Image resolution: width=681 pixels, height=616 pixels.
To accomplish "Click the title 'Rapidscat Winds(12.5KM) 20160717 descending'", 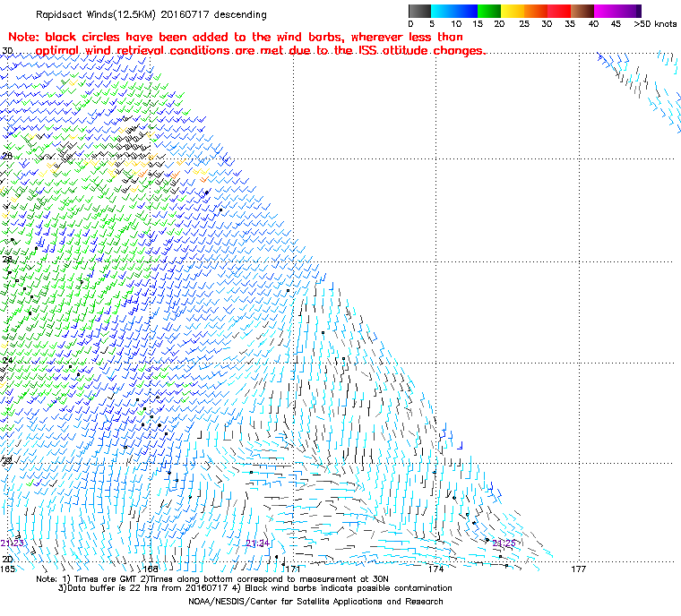I will pyautogui.click(x=151, y=14).
